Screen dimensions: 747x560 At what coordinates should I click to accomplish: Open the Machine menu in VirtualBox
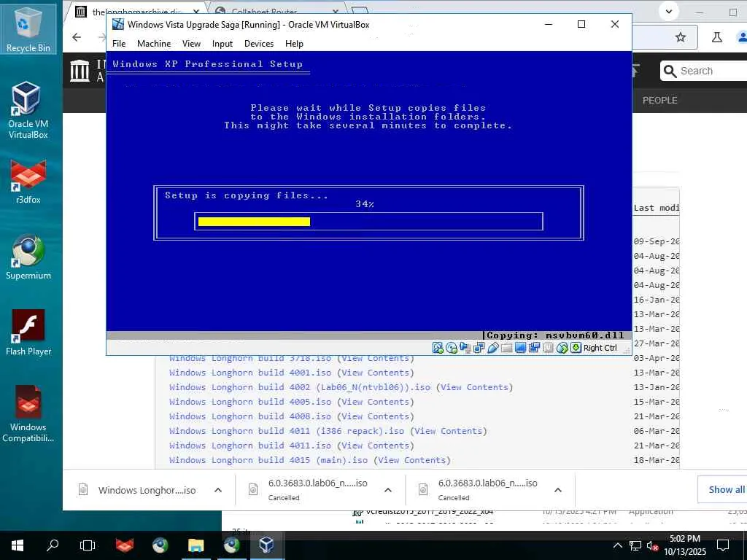[x=154, y=43]
